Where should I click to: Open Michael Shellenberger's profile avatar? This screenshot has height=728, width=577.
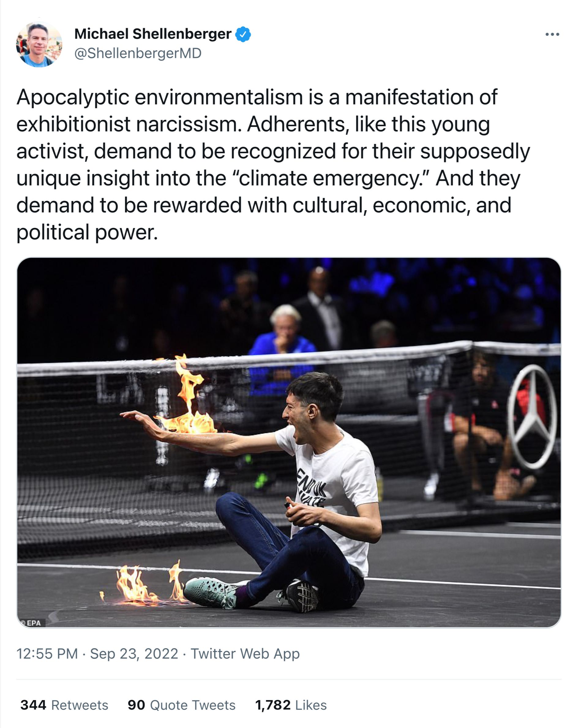point(39,44)
